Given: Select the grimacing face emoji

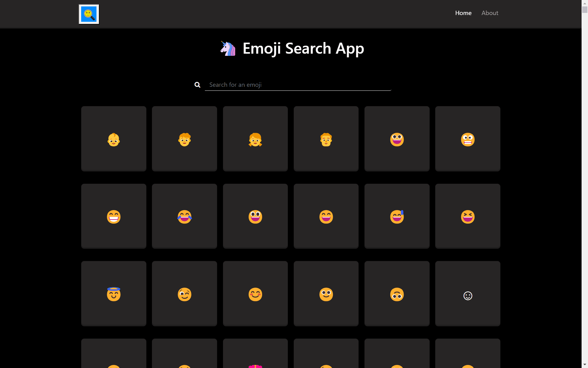Looking at the screenshot, I should coord(468,139).
